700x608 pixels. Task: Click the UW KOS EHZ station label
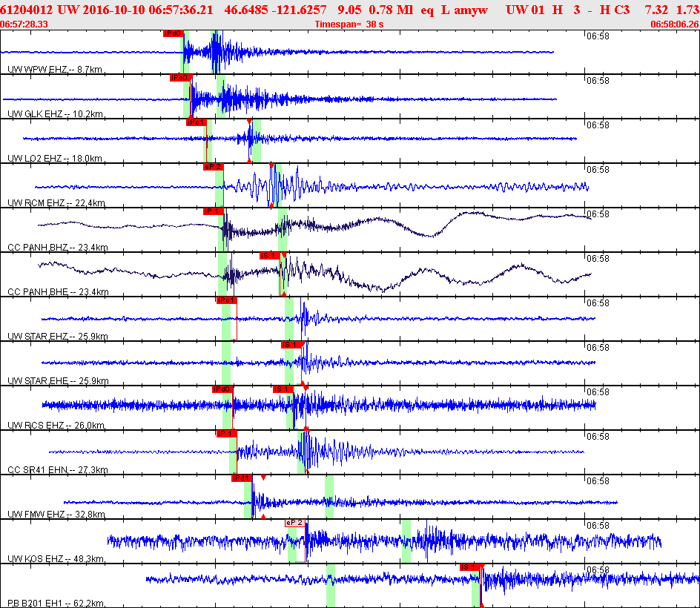point(56,559)
